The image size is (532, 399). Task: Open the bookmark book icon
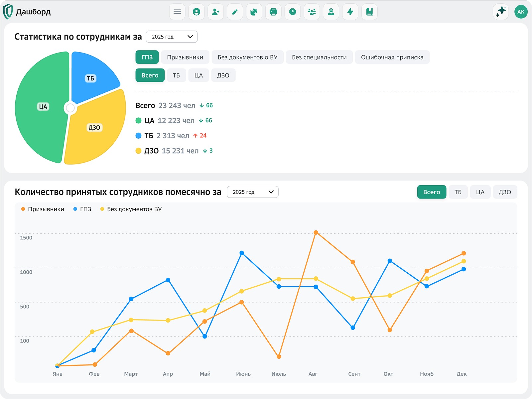click(x=369, y=12)
